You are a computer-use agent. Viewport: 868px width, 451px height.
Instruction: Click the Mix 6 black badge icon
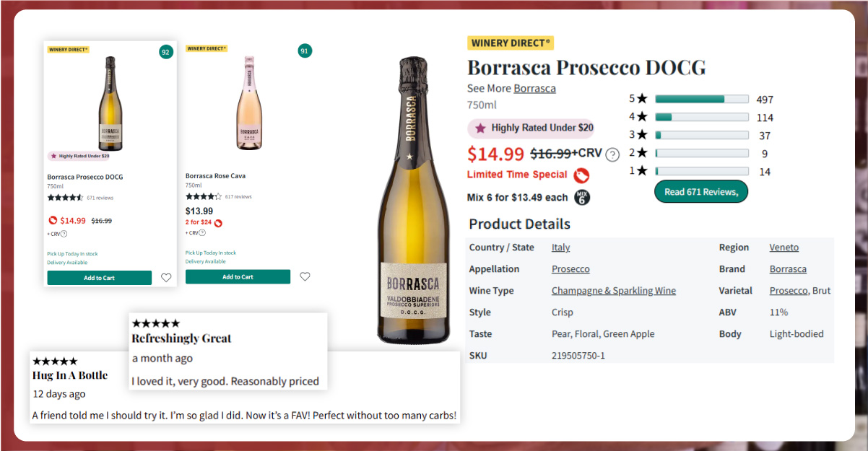(582, 197)
